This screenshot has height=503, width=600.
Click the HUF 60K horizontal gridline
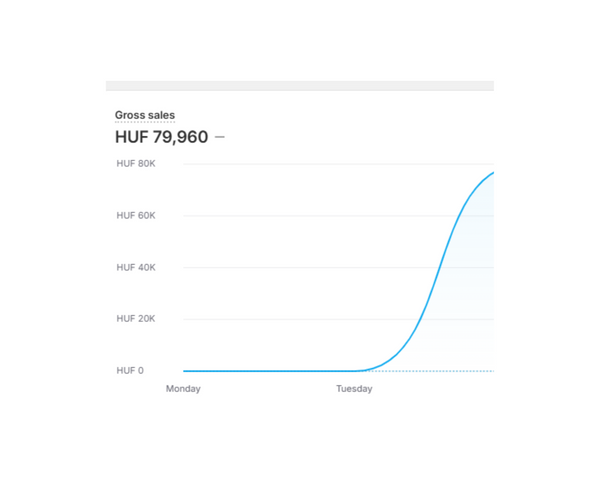pos(300,216)
